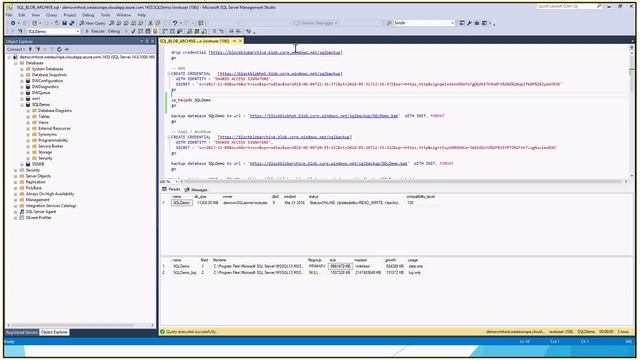
Task: Click the blockblobhot sqlbackup URL in hot credential
Action: pyautogui.click(x=280, y=74)
